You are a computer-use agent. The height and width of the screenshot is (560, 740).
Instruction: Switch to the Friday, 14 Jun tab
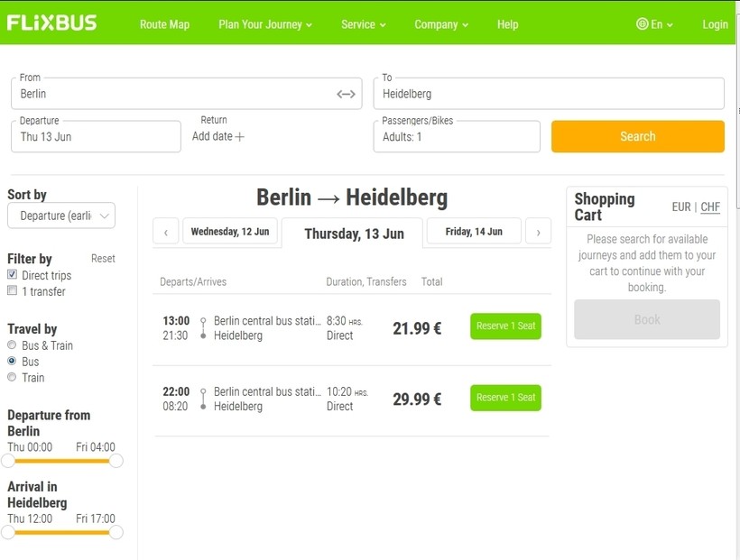coord(474,232)
